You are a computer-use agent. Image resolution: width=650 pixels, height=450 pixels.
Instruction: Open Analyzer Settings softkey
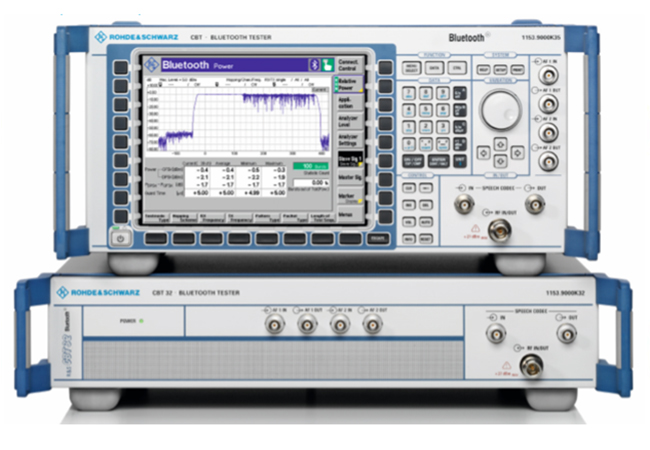point(349,140)
